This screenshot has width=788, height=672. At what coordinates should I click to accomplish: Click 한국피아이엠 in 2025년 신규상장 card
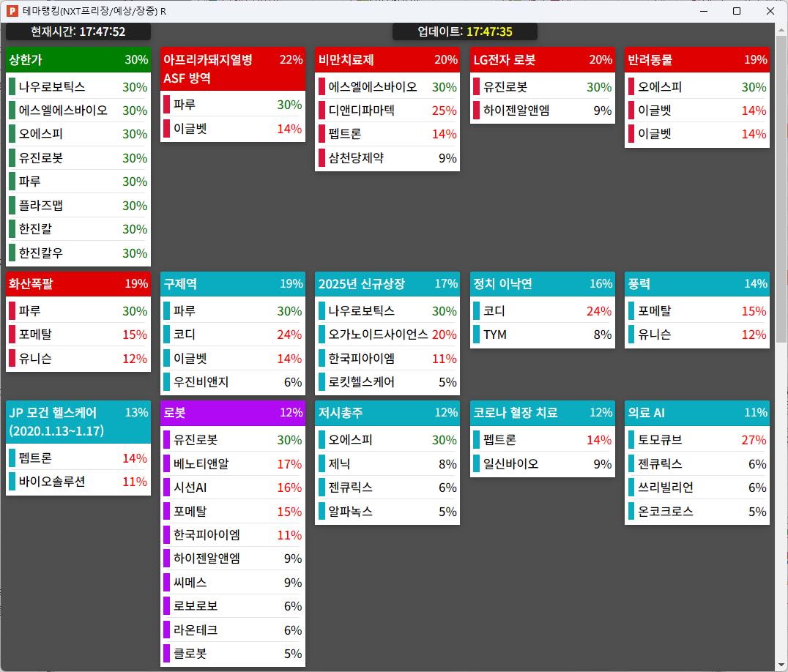[387, 359]
